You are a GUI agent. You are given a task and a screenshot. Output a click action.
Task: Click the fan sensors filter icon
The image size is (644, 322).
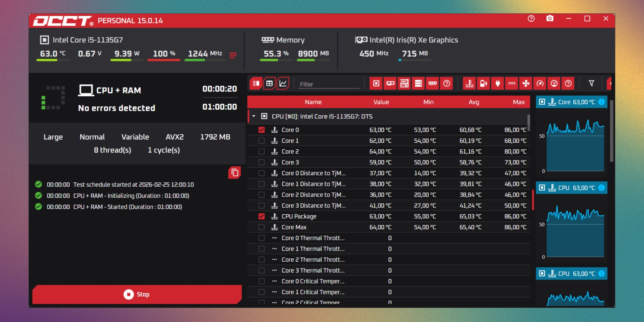tap(526, 84)
